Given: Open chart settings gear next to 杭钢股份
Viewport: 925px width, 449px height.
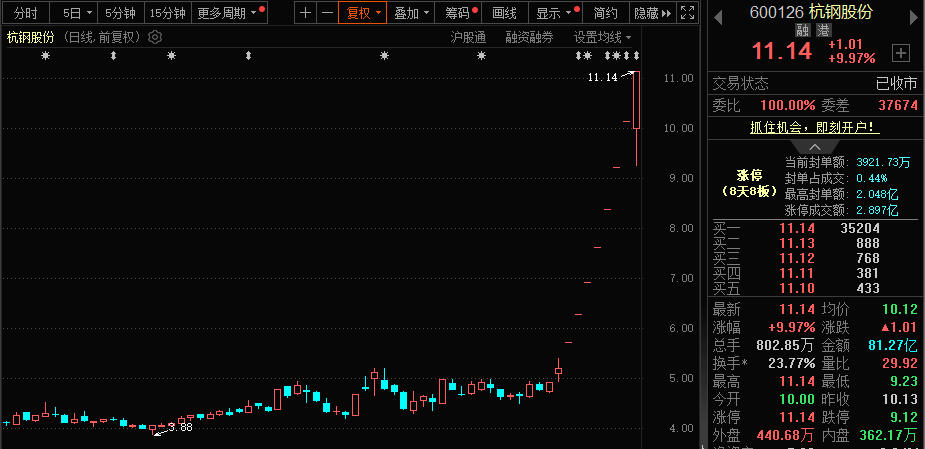Looking at the screenshot, I should 155,37.
